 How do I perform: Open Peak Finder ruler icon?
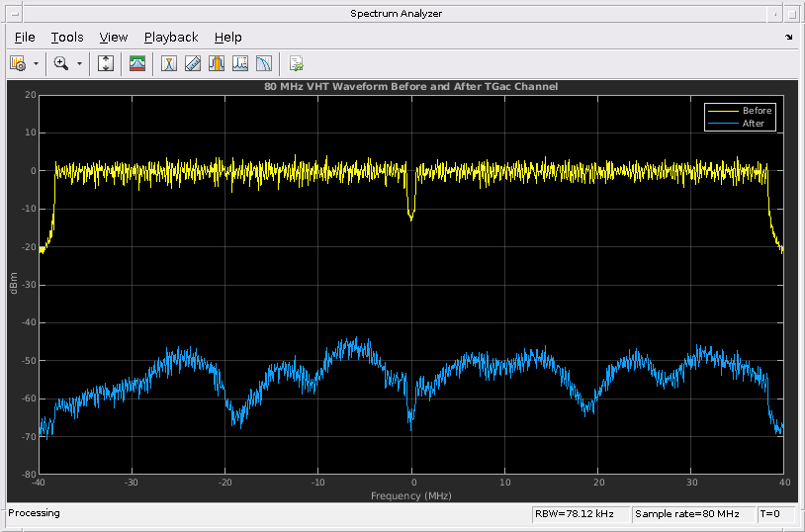(193, 63)
